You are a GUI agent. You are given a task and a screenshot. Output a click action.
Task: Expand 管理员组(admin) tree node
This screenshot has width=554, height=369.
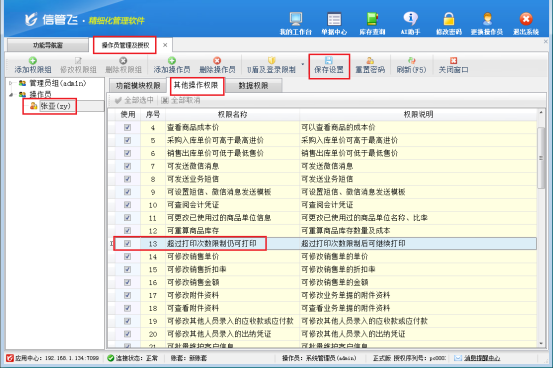pos(11,83)
